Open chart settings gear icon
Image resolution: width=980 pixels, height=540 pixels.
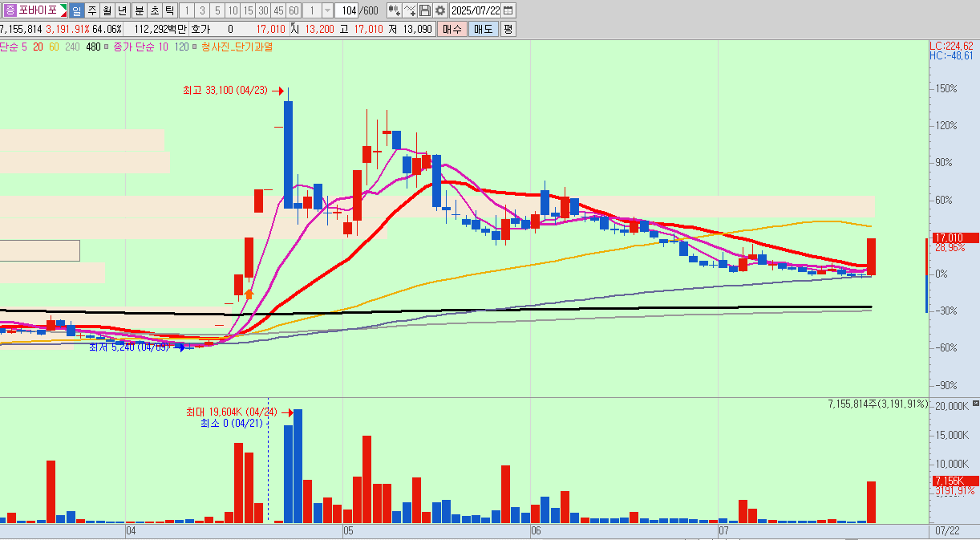click(439, 10)
